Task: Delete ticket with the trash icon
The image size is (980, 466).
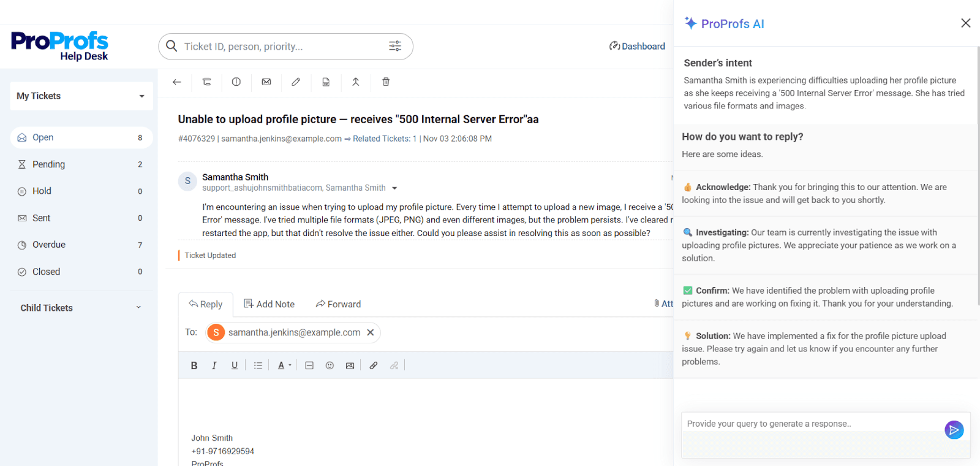Action: (x=386, y=82)
